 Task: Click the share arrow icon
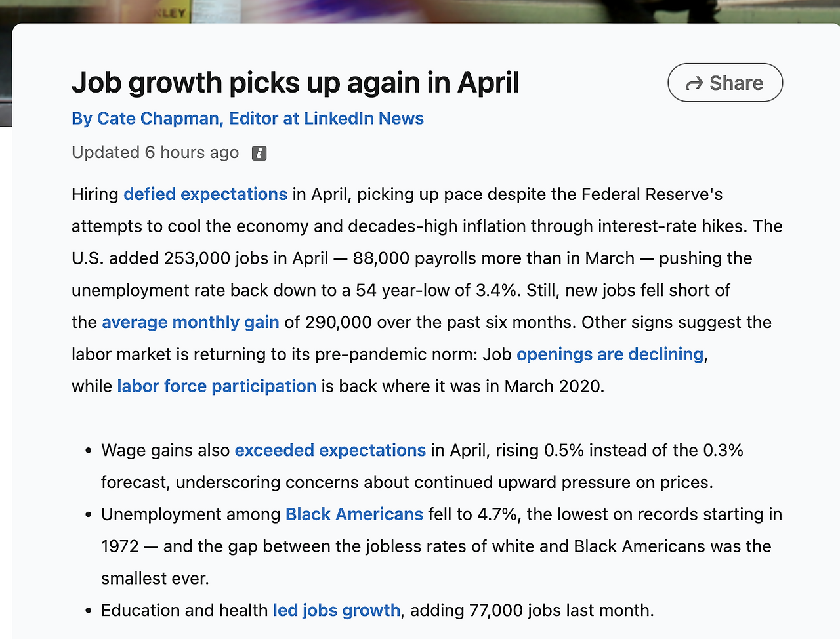pyautogui.click(x=694, y=83)
